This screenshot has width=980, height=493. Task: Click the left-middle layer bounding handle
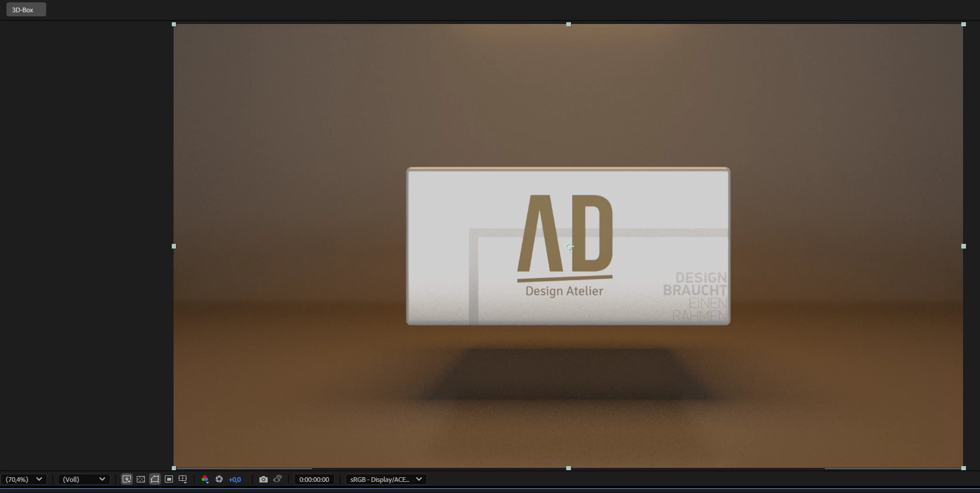tap(174, 246)
